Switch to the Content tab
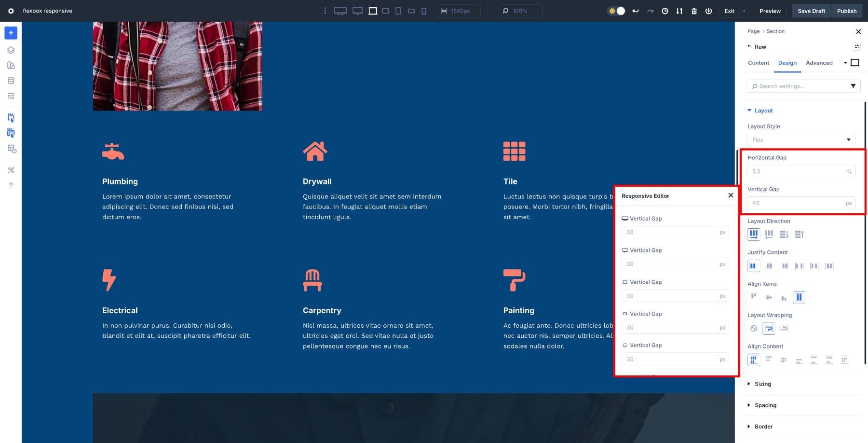 point(758,63)
